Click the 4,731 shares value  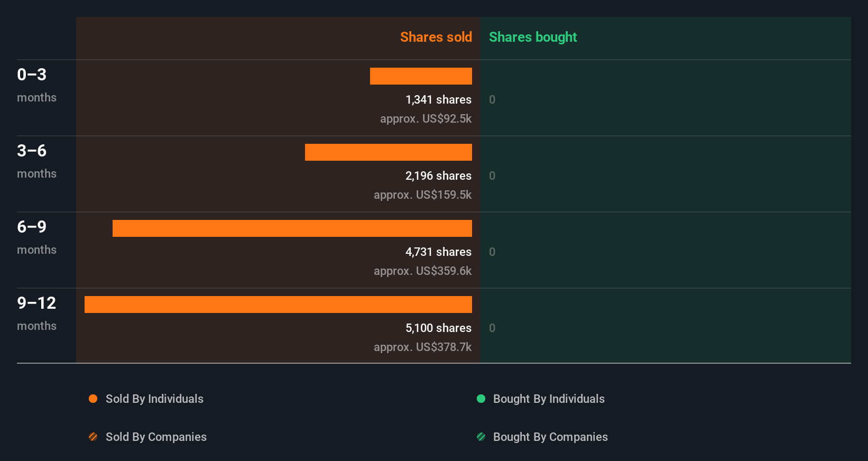pos(438,252)
